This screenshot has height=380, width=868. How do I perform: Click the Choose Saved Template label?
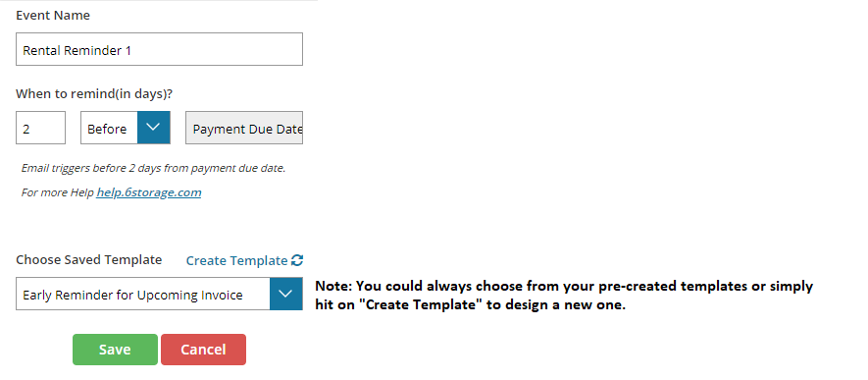88,260
